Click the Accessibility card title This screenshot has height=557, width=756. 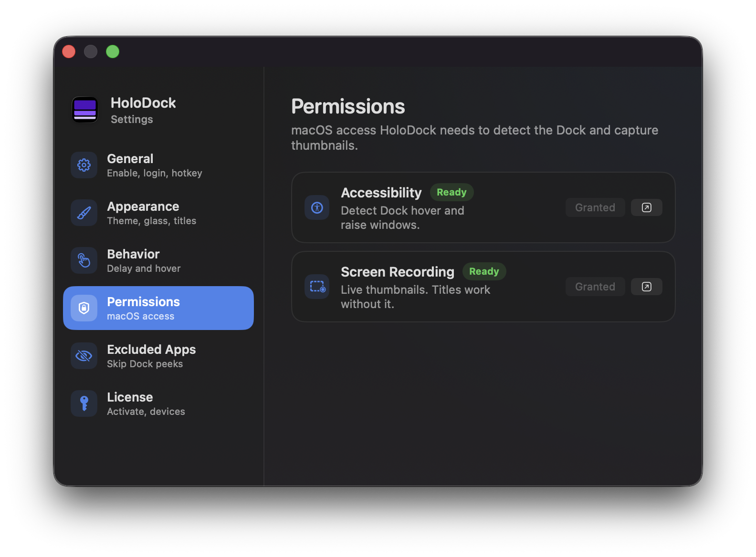pyautogui.click(x=381, y=193)
